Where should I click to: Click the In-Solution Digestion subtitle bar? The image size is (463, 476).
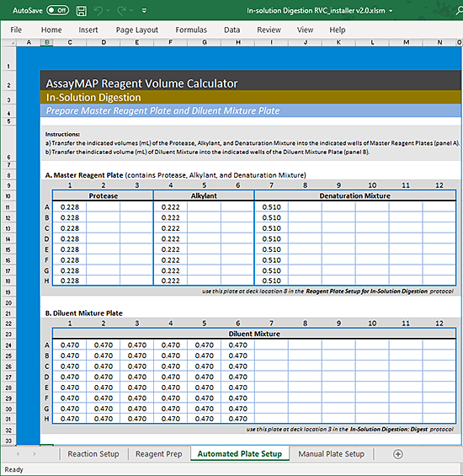pos(251,98)
